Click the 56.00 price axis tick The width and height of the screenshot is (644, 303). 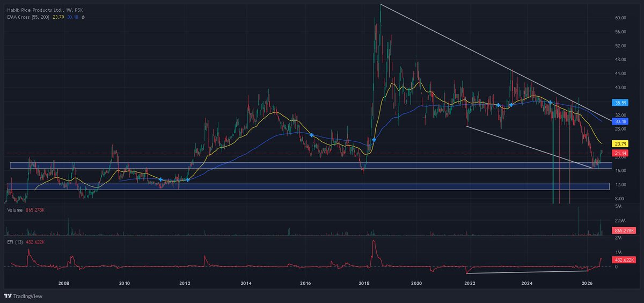tap(621, 32)
